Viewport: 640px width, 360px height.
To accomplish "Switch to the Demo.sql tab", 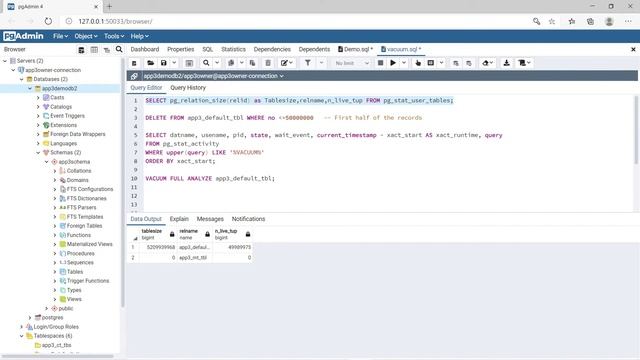I will 356,49.
